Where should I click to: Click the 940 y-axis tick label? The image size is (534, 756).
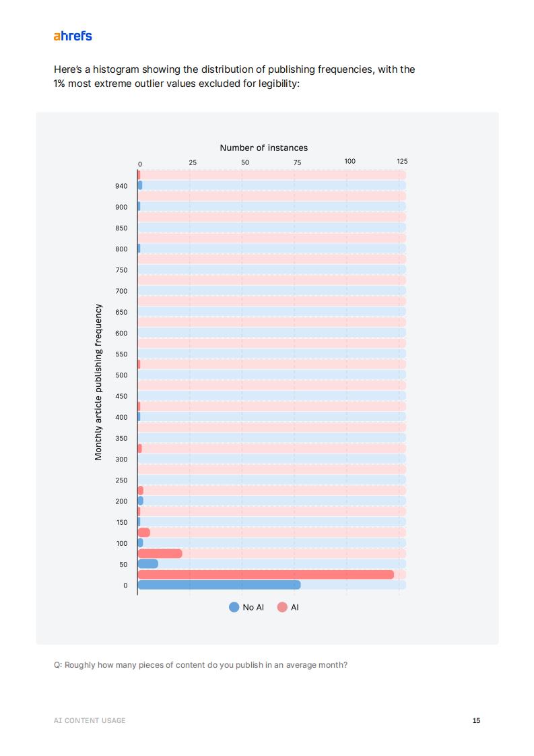(121, 186)
